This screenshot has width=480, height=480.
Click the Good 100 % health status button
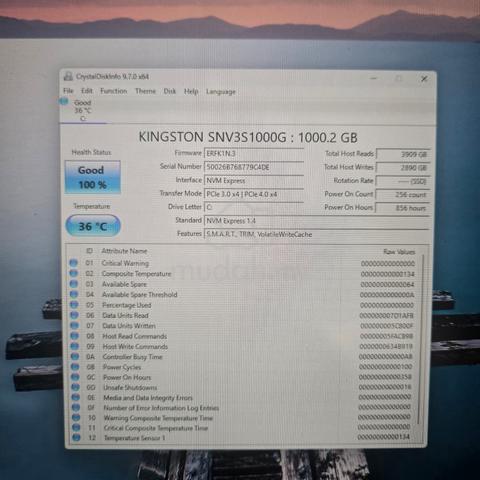click(92, 177)
